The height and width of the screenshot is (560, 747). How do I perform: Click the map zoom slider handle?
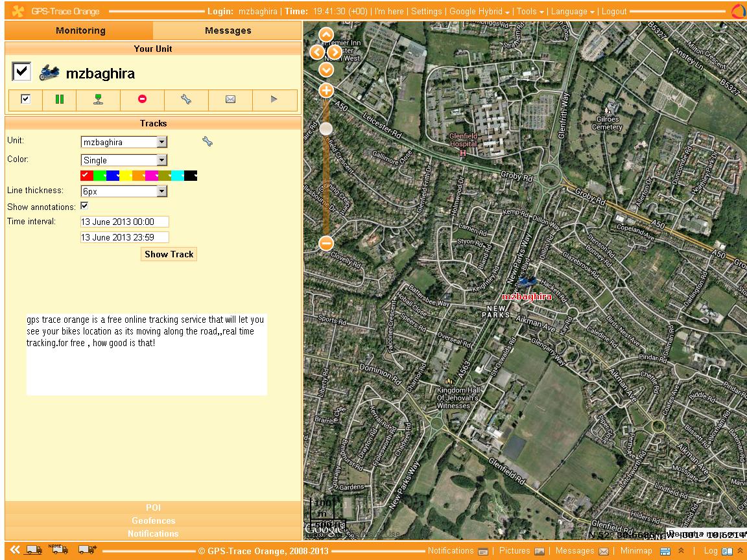pos(326,128)
